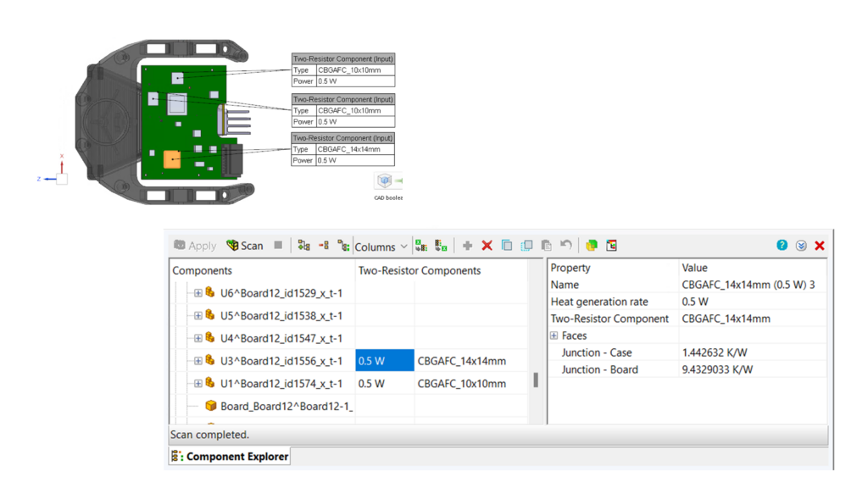868x488 pixels.
Task: Click the Copy icon in the toolbar
Action: click(507, 245)
